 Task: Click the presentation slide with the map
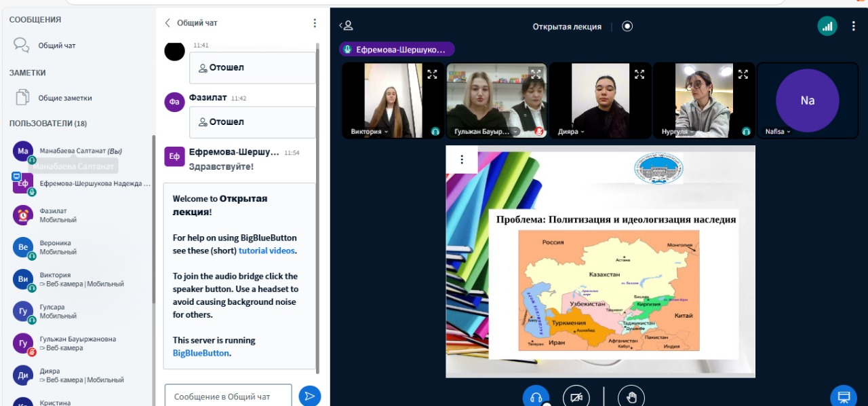(x=600, y=261)
